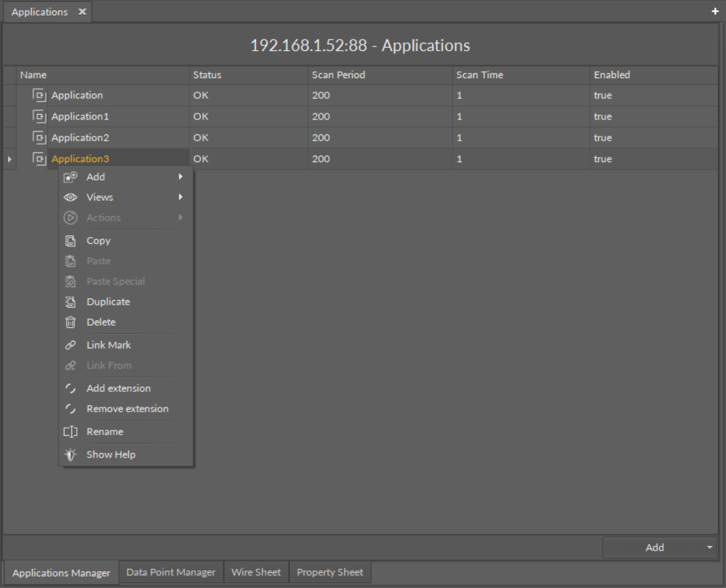Click the Duplicate icon in context menu
Screen dimensions: 726x588
click(70, 302)
